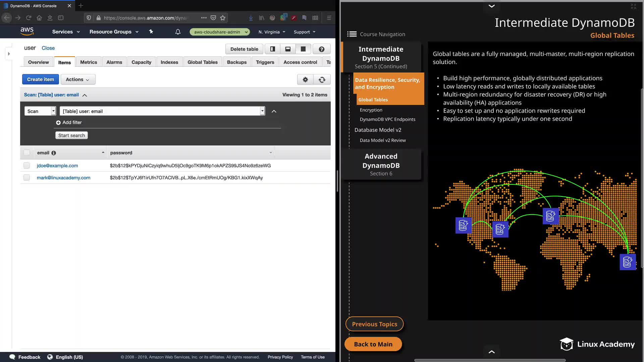
Task: Switch to the Global Tables tab
Action: 202,62
